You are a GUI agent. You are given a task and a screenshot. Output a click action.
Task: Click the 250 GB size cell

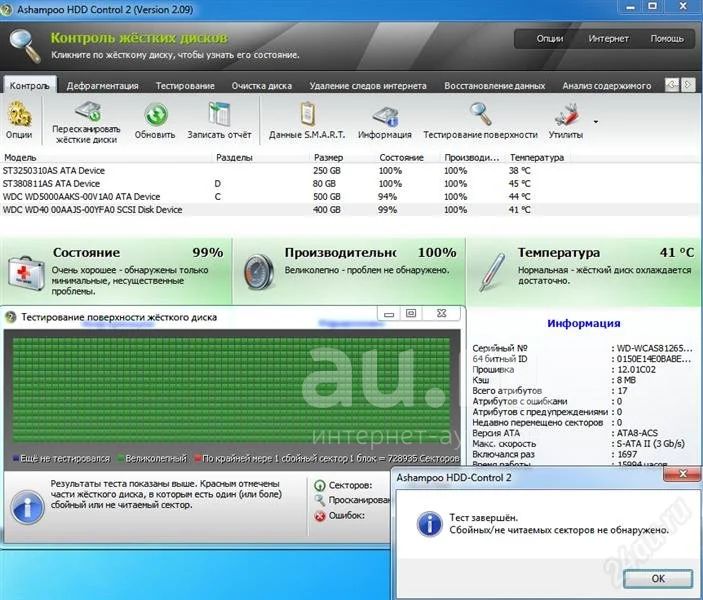tap(327, 170)
